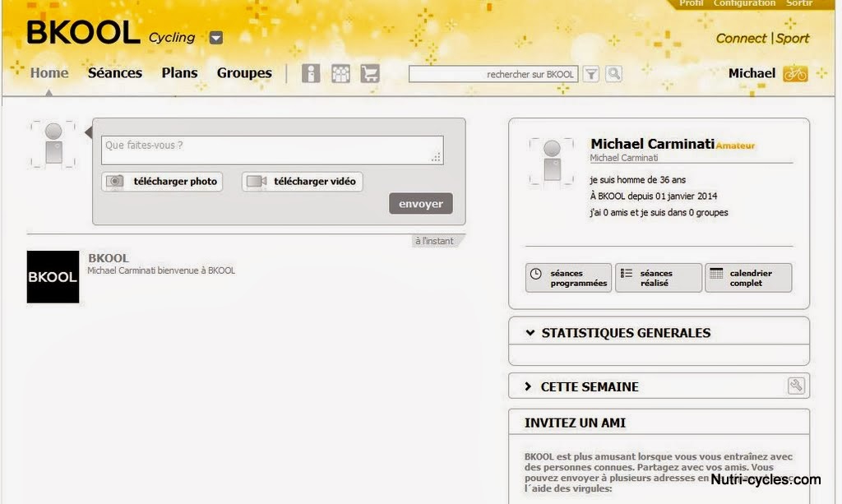Click Sortir to log out

point(799,3)
